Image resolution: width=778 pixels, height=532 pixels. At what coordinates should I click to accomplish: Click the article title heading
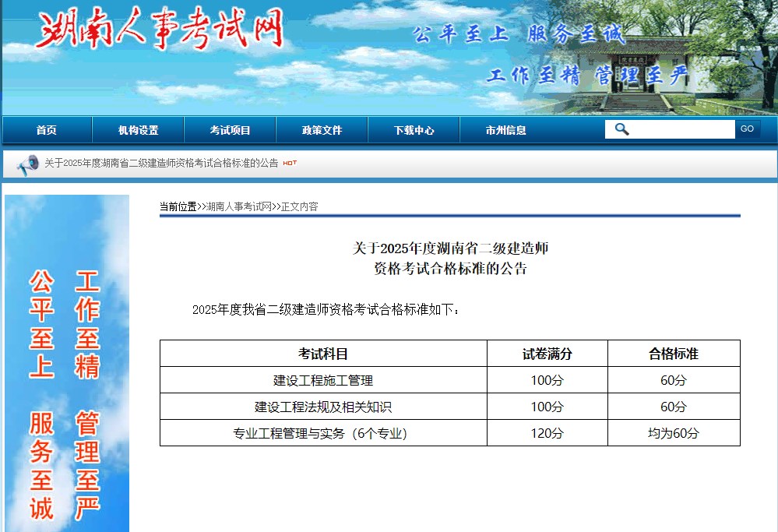point(450,259)
